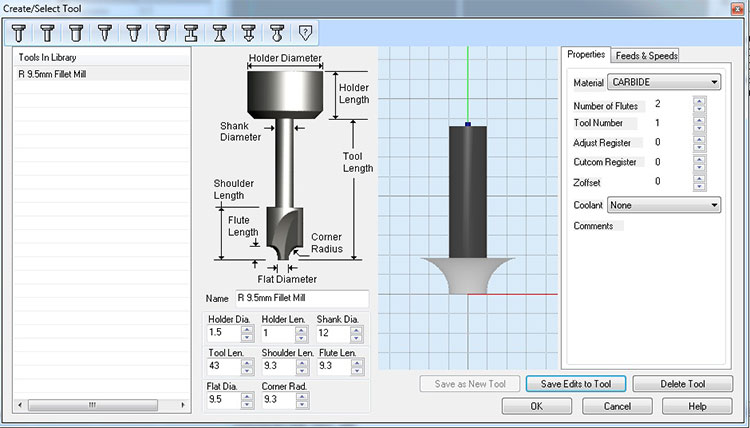Decrease Corner Rad. with its down arrow
This screenshot has width=750, height=428.
pyautogui.click(x=301, y=405)
